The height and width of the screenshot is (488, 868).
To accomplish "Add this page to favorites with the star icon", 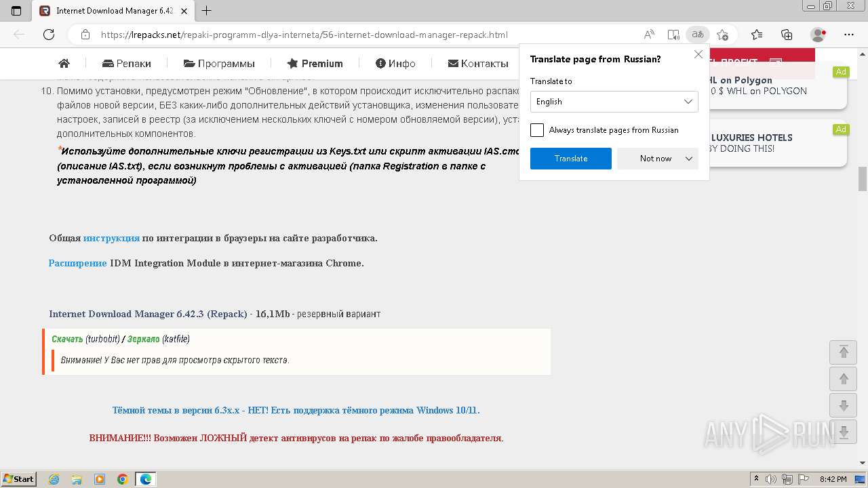I will 722,35.
